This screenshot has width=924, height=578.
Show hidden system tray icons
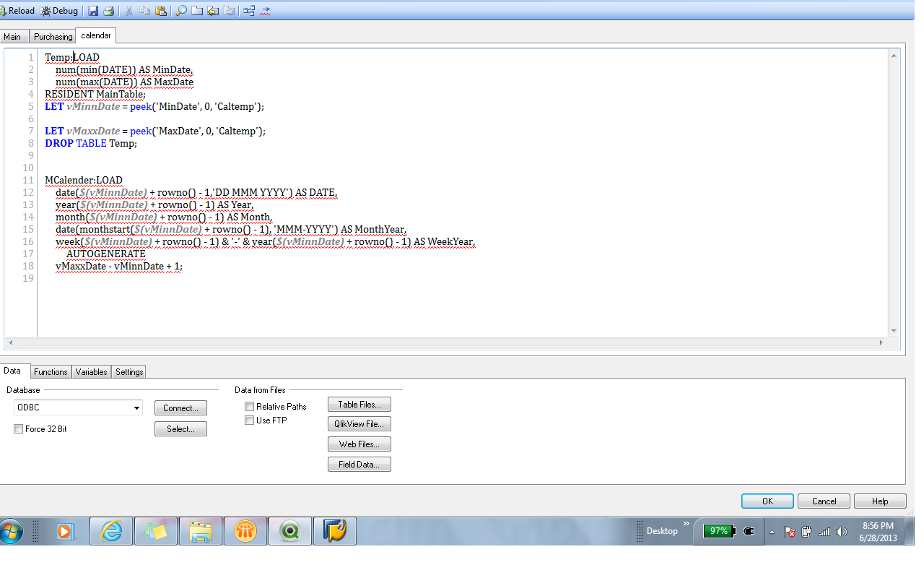[772, 532]
